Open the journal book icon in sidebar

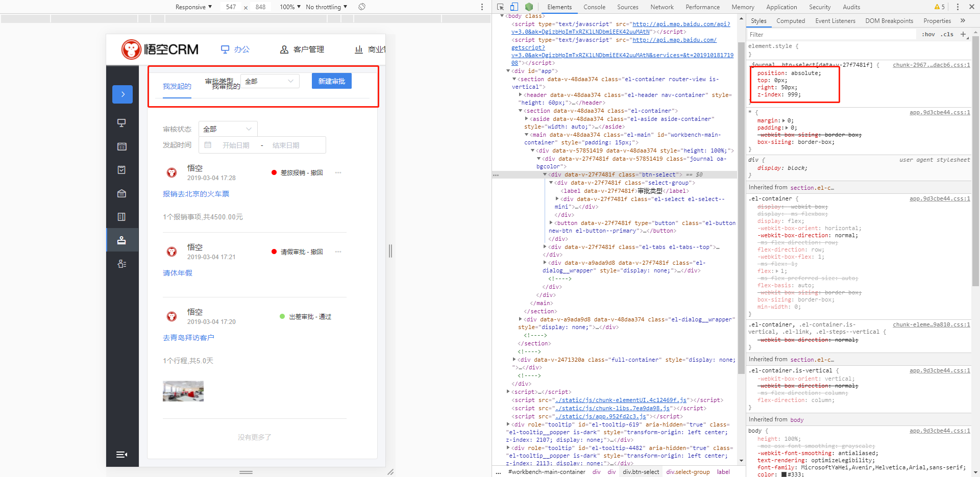121,217
